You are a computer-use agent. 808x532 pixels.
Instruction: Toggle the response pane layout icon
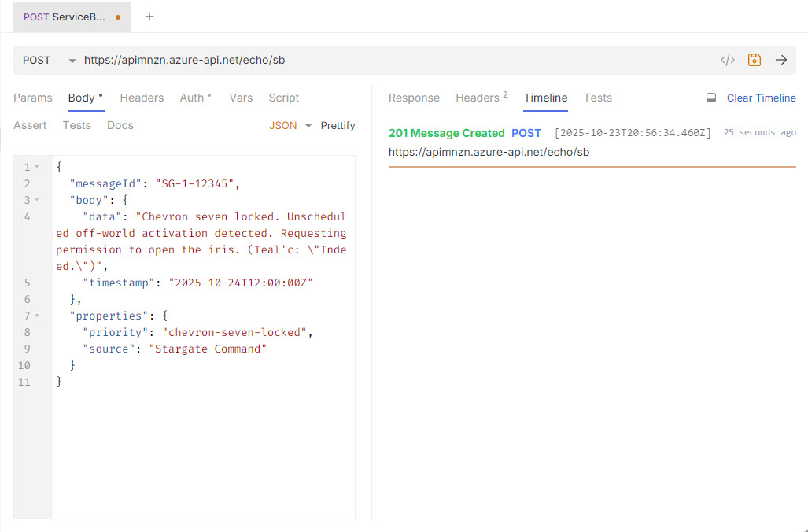711,98
